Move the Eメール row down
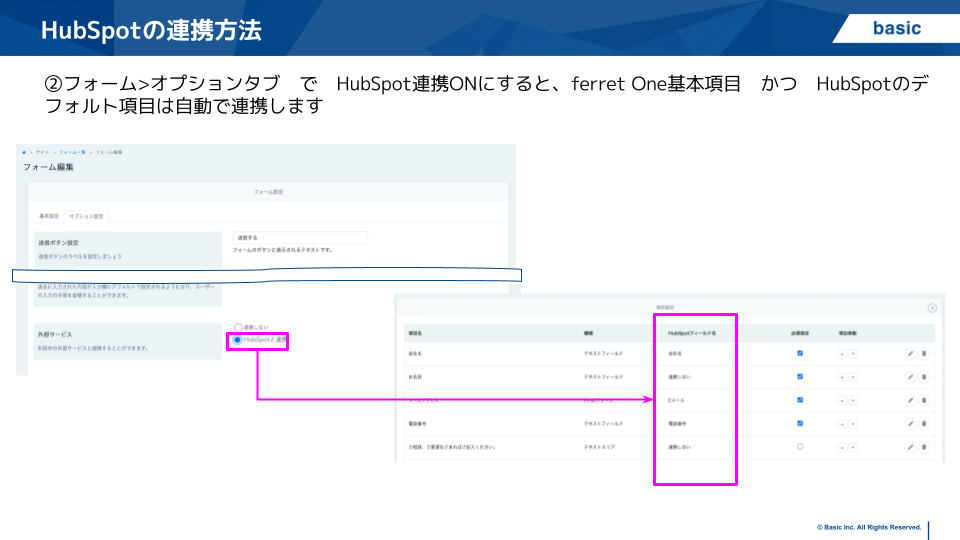The height and width of the screenshot is (540, 960). (853, 400)
